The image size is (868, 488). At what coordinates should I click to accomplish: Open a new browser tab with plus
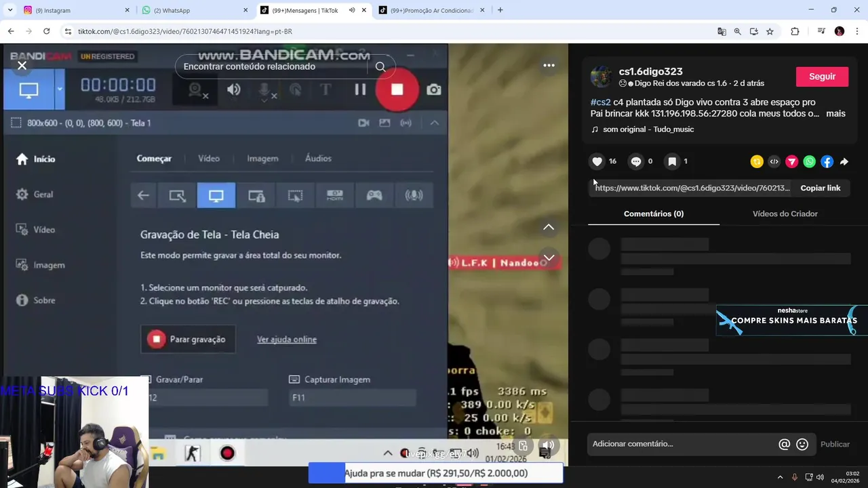500,10
